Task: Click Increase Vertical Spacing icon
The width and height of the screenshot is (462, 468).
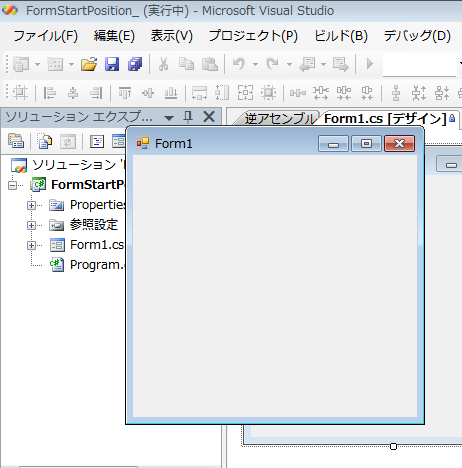Action: (419, 92)
